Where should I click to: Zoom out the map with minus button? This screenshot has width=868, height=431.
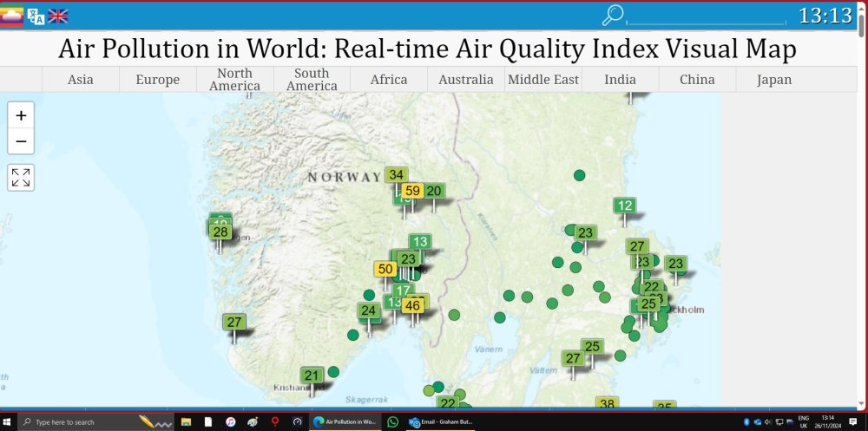[x=21, y=141]
